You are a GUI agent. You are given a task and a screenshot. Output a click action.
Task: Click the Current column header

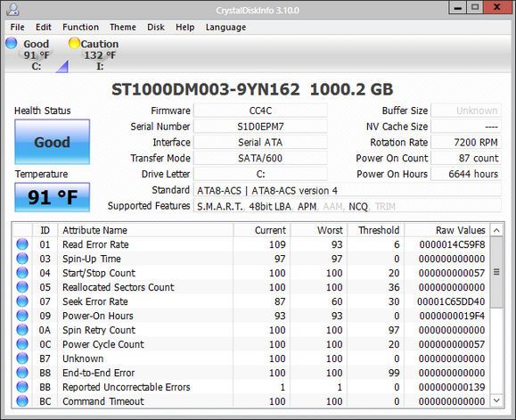262,230
